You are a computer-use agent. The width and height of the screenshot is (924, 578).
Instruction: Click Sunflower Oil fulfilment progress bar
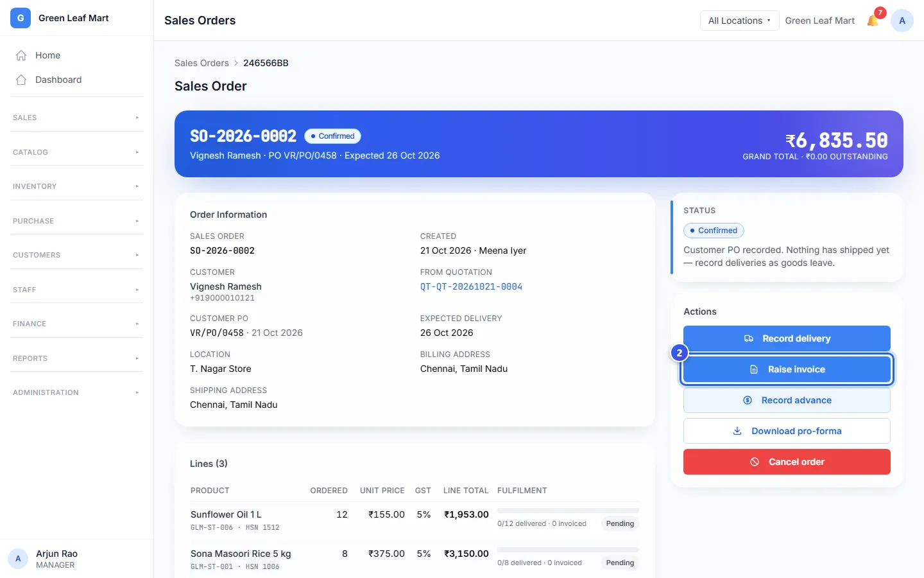pyautogui.click(x=568, y=511)
